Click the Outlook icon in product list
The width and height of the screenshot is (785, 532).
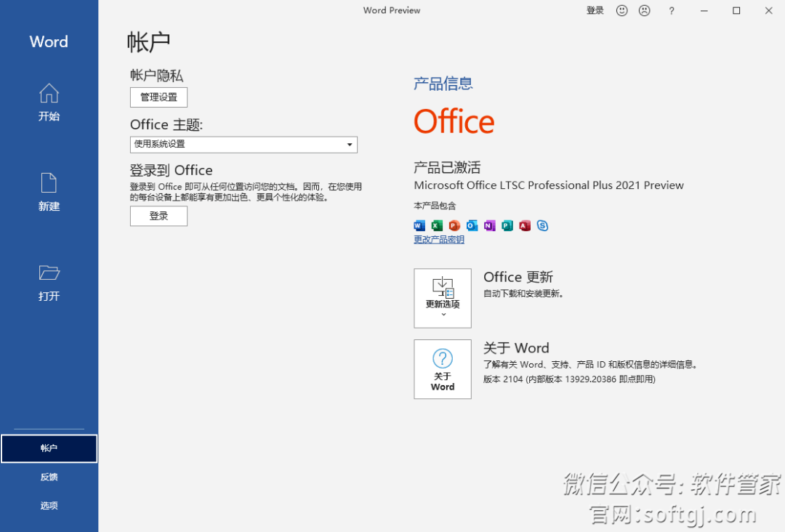pyautogui.click(x=472, y=225)
